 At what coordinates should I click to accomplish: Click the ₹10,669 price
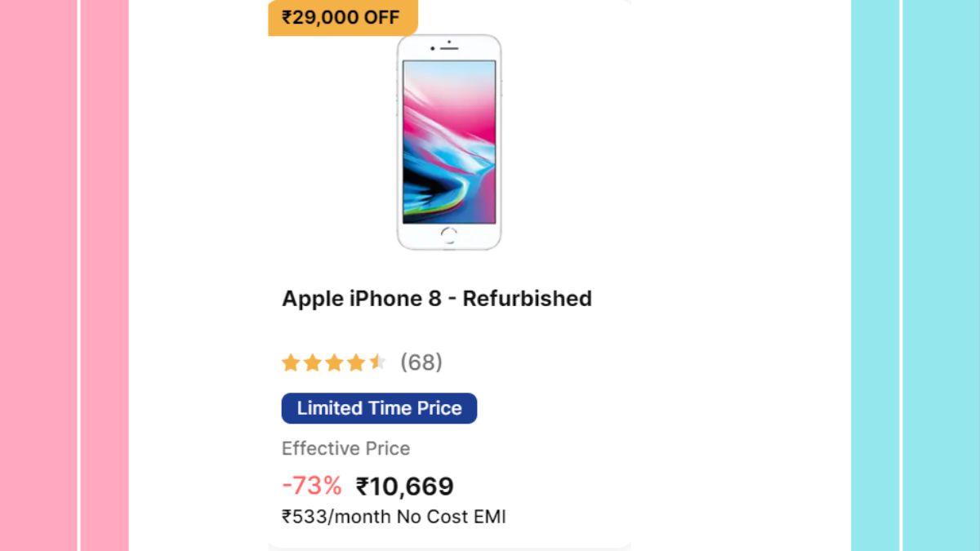coord(405,487)
